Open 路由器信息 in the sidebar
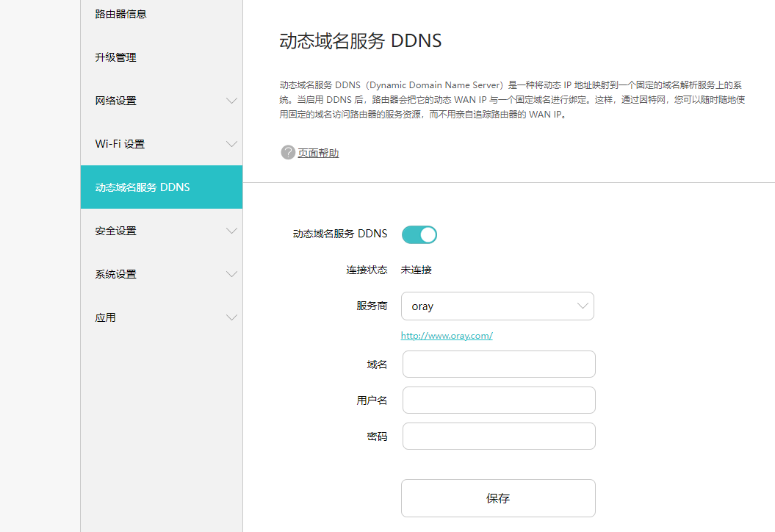Image resolution: width=775 pixels, height=532 pixels. pos(120,14)
